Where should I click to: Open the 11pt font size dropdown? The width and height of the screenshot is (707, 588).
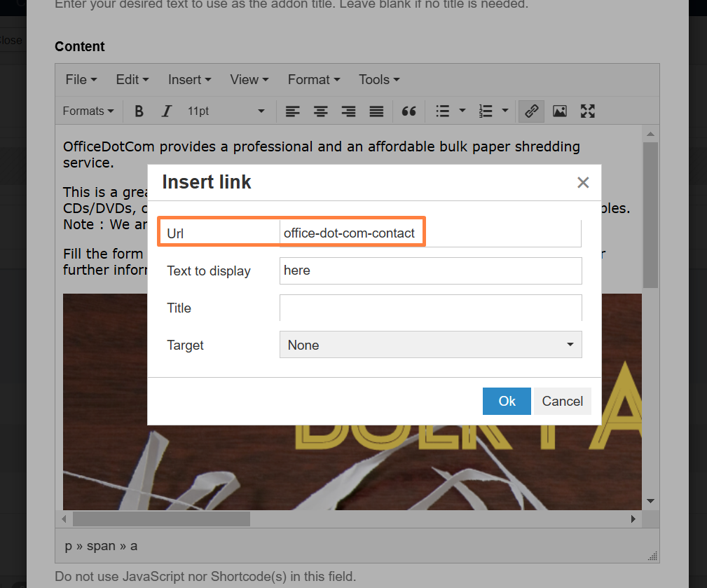pyautogui.click(x=226, y=111)
